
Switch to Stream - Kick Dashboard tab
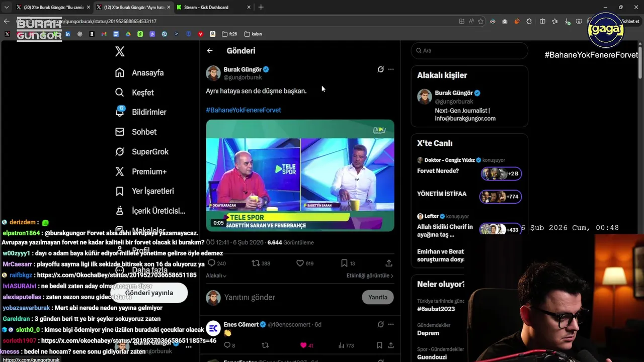(213, 7)
